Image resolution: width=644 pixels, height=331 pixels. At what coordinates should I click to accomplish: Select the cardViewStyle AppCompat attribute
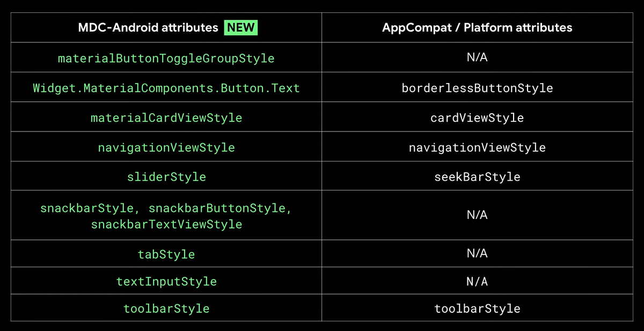[x=477, y=117]
